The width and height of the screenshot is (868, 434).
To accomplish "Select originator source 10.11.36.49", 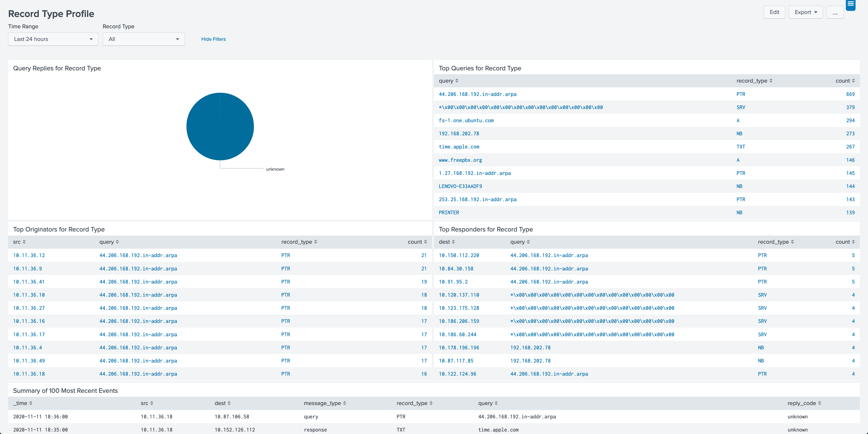I will (x=29, y=361).
